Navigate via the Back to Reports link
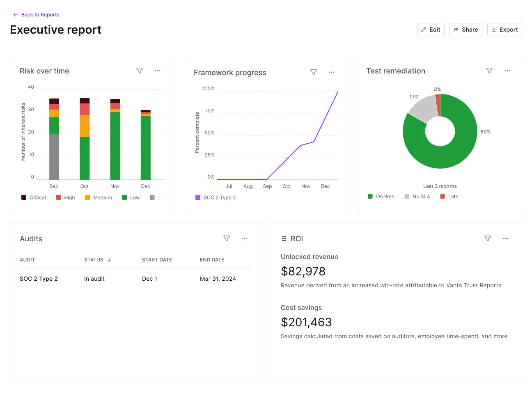 tap(36, 14)
